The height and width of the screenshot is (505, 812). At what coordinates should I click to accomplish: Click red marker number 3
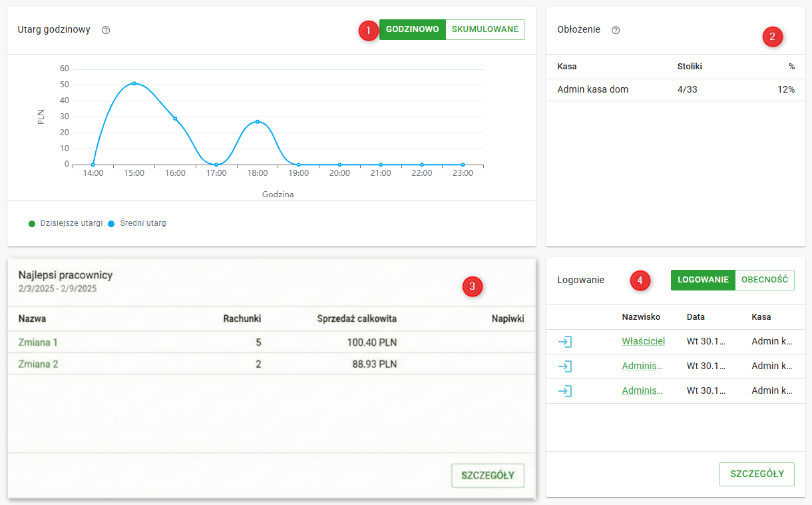472,286
